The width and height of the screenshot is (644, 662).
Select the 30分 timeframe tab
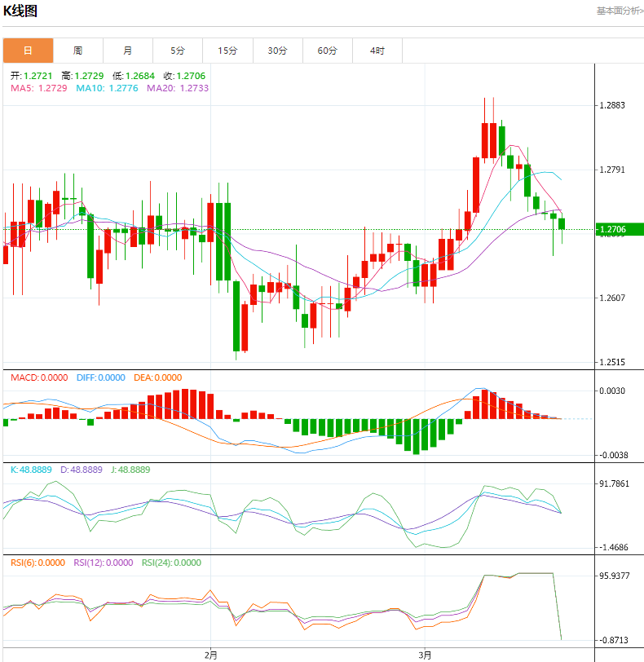277,51
